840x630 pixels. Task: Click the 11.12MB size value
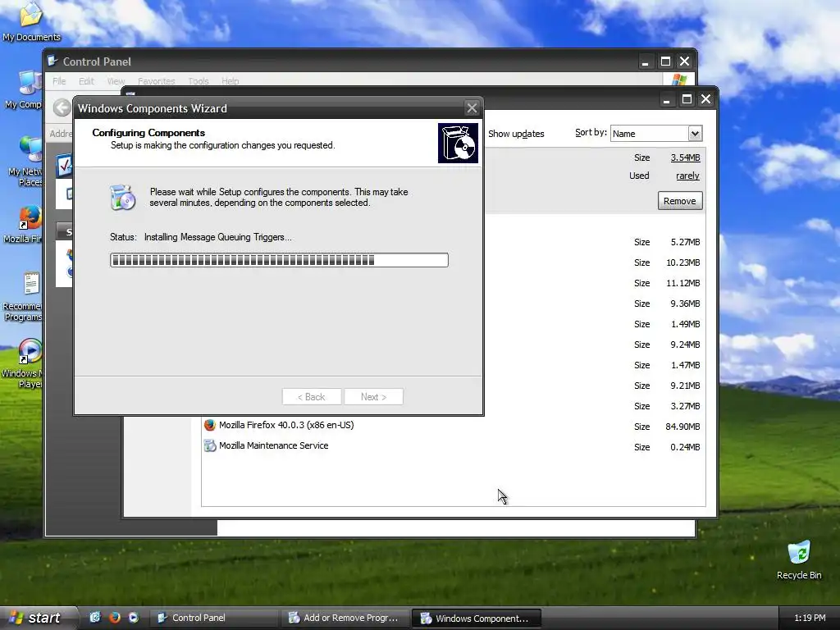(x=682, y=283)
